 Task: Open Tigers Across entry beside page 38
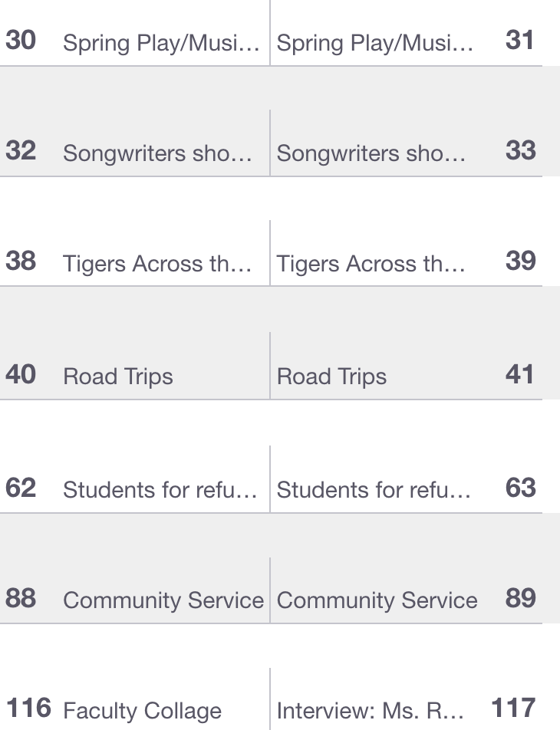click(x=157, y=264)
